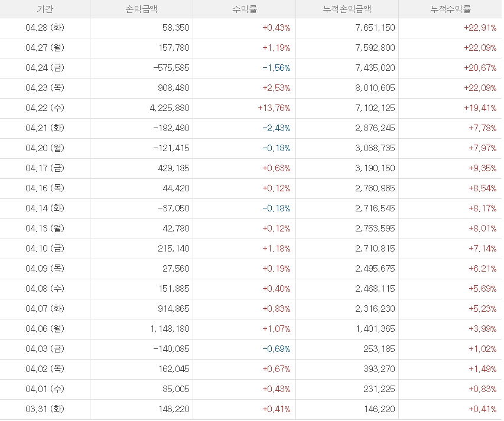Viewport: 504px width, 421px height.
Task: Select the date cell 04.28 (화)
Action: pos(45,28)
